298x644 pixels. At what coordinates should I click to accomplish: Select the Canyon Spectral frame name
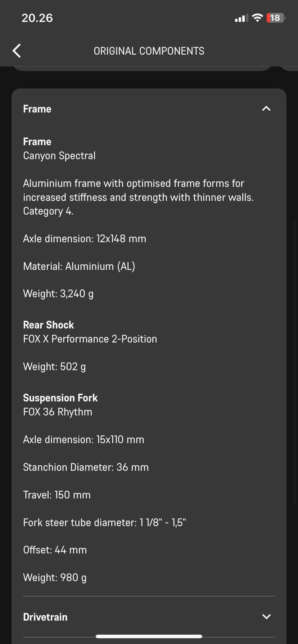59,156
